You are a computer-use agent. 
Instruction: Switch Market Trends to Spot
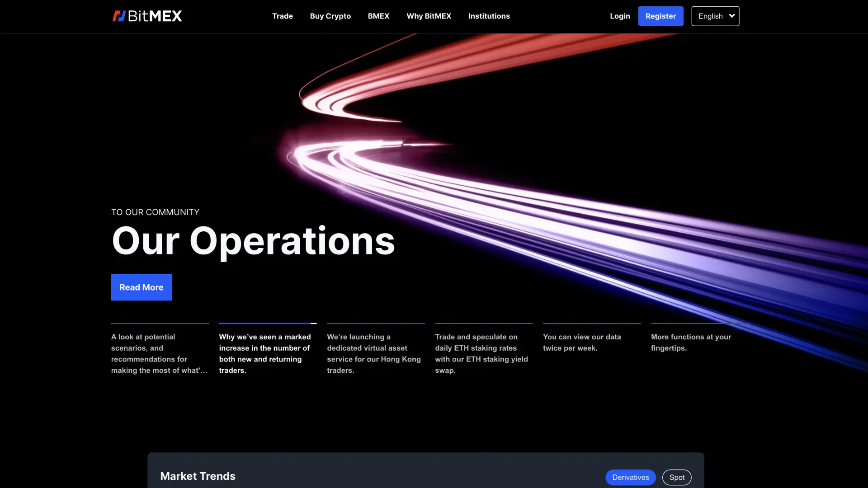pyautogui.click(x=677, y=478)
